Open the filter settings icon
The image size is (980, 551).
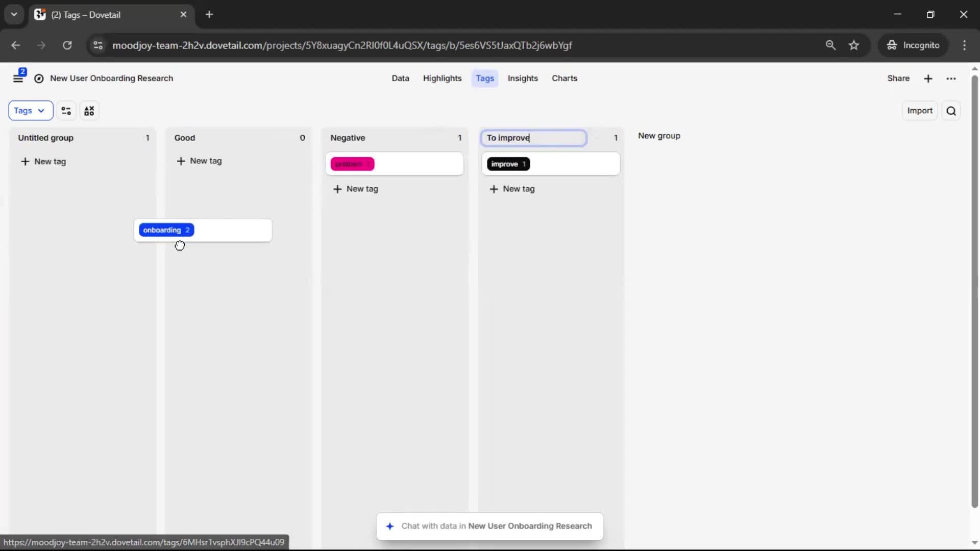tap(66, 111)
